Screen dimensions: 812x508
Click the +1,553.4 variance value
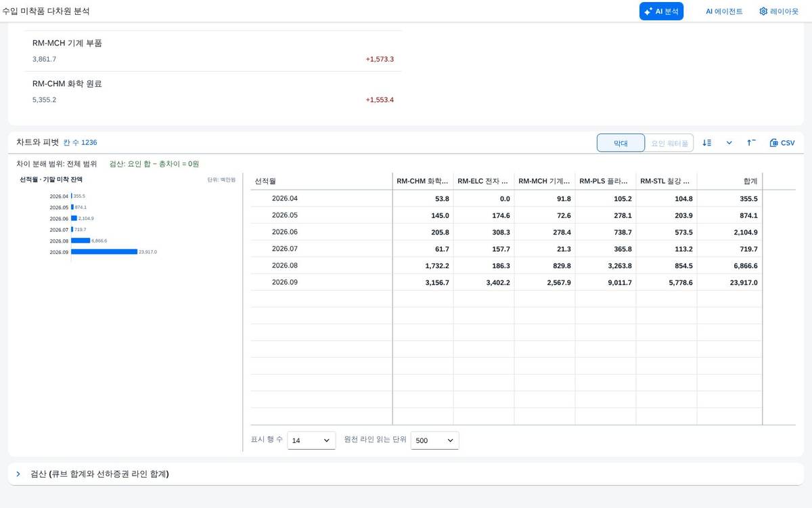tap(380, 100)
